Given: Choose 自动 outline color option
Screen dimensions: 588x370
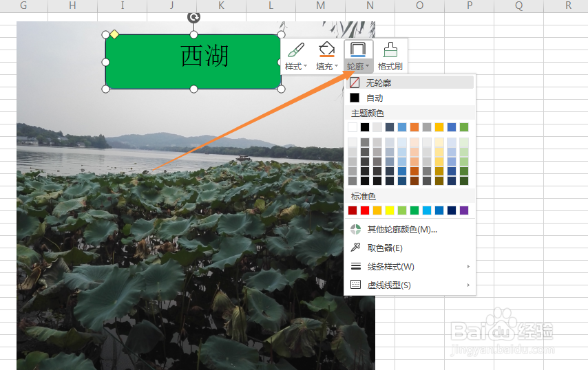Looking at the screenshot, I should pos(410,98).
